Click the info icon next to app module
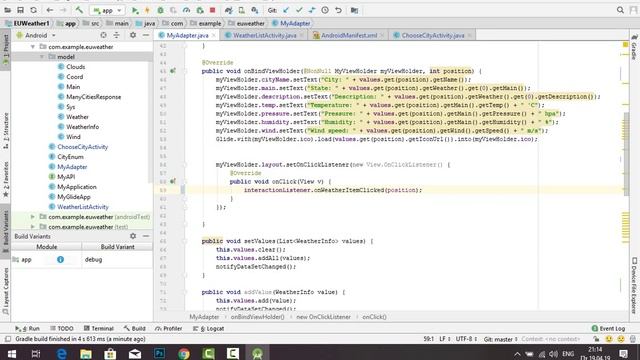The height and width of the screenshot is (360, 640). coord(60,260)
